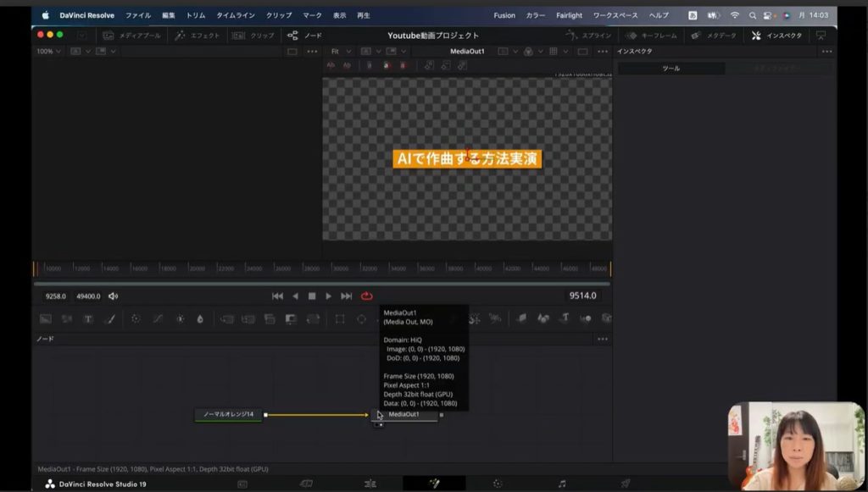Select the Paint brush tool

[109, 319]
